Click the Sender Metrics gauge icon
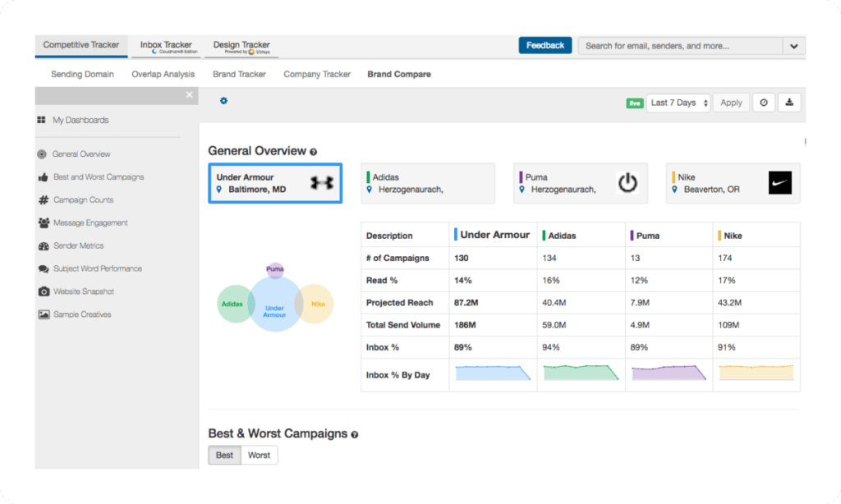Screen dimensions: 841x504 tap(44, 245)
